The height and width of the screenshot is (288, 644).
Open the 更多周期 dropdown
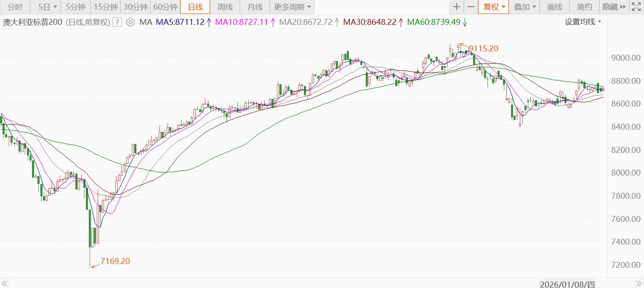click(293, 7)
